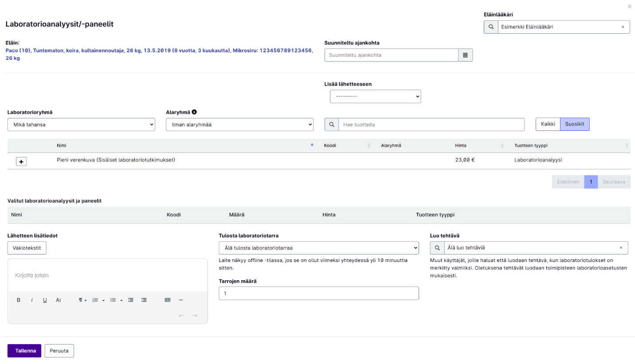Decrease indent in the editor
Screen dimensions: 635x364
click(x=130, y=300)
